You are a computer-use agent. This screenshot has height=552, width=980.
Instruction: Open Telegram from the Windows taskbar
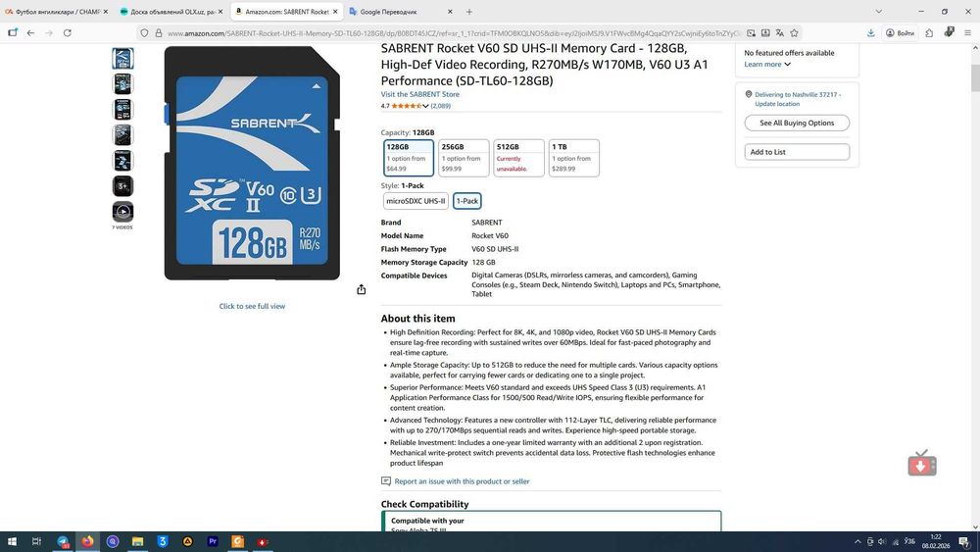(x=63, y=541)
